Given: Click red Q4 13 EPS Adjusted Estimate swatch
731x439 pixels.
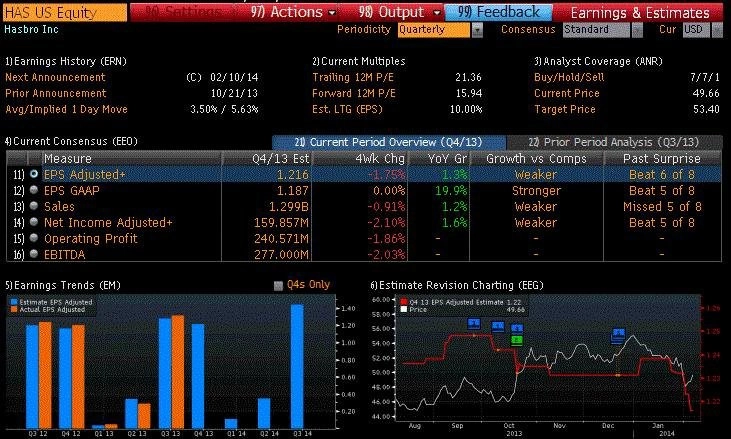Looking at the screenshot, I should click(404, 302).
